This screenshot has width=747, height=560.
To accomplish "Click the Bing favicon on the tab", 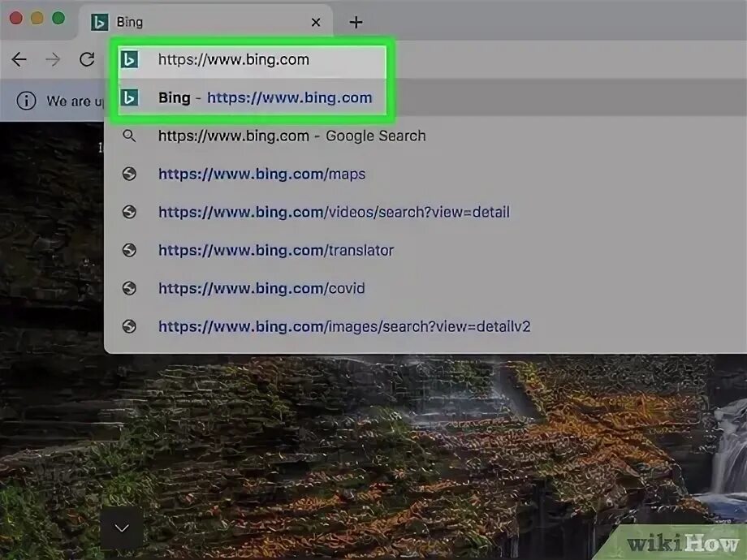I will (100, 22).
